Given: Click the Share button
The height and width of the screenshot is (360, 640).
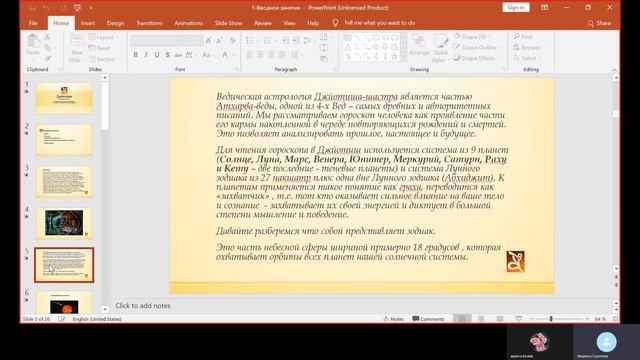Looking at the screenshot, I should click(599, 24).
